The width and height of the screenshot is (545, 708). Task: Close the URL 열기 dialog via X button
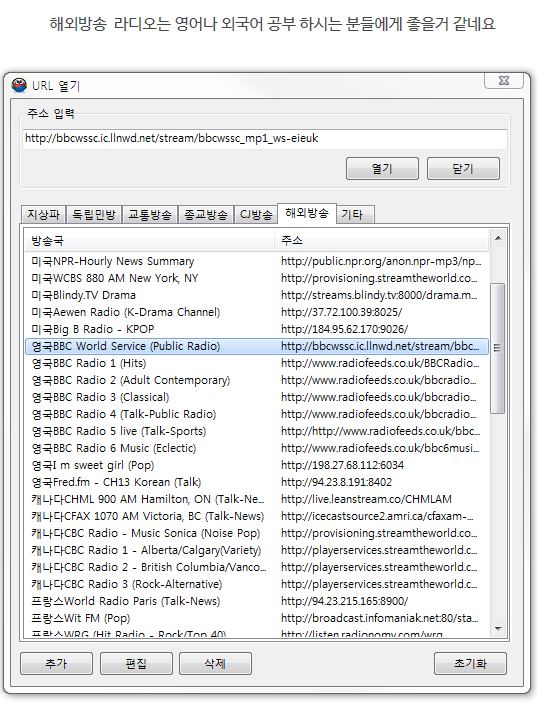click(x=503, y=81)
